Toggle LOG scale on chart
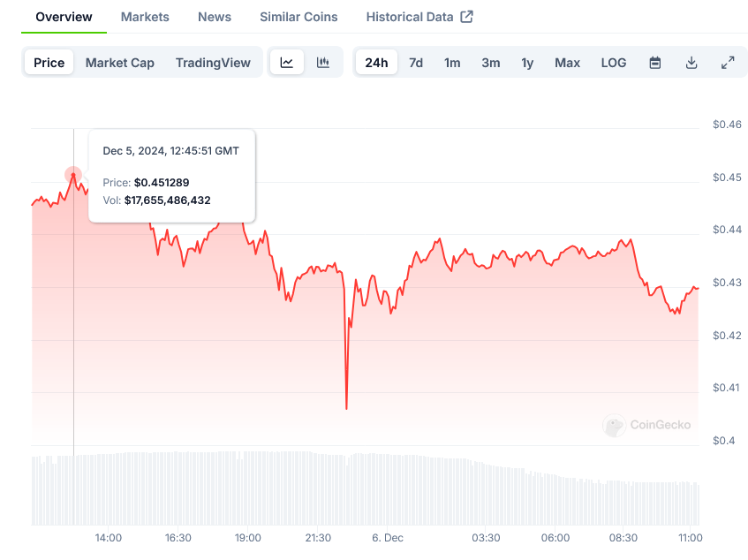The width and height of the screenshot is (748, 560). coord(614,63)
